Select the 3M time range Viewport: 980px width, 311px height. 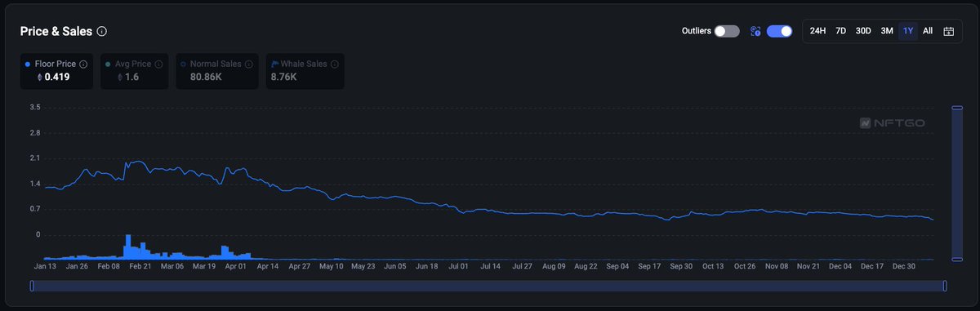[x=887, y=31]
